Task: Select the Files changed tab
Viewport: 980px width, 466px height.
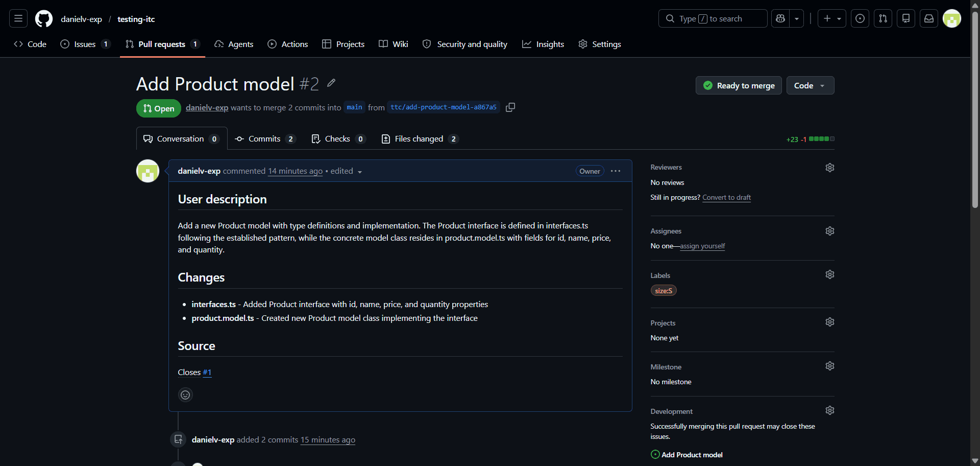Action: point(420,139)
